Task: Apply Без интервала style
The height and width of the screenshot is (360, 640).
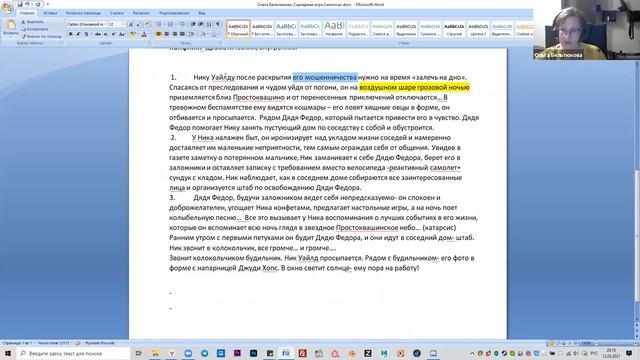Action: point(262,29)
